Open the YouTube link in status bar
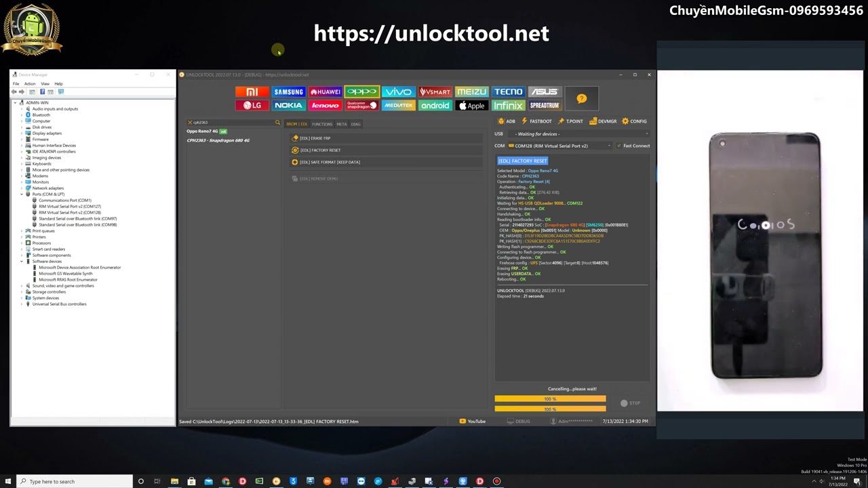The image size is (868, 488). pos(473,422)
